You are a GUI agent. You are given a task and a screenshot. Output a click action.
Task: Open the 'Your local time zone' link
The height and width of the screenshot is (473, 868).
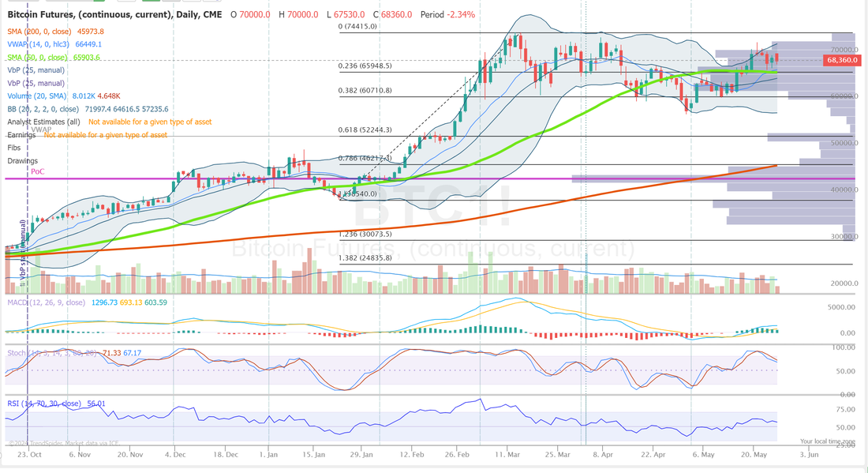(x=827, y=441)
